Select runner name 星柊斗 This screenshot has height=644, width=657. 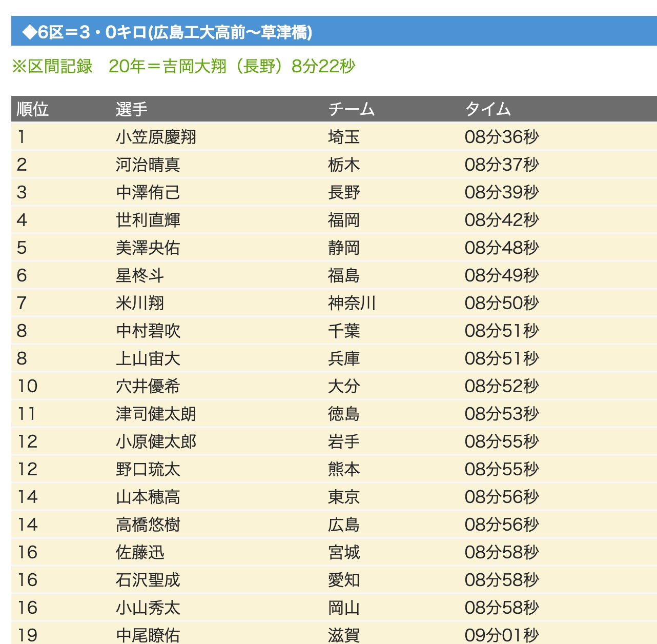[x=140, y=275]
